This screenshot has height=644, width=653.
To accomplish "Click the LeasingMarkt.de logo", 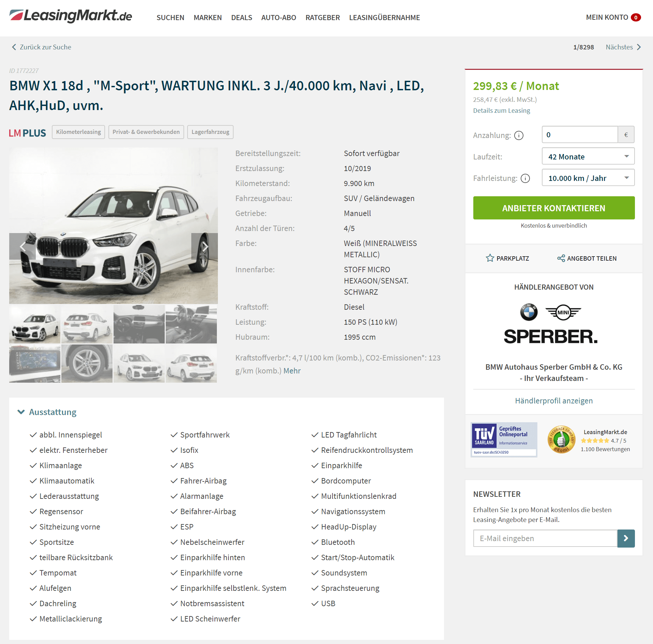I will point(71,16).
